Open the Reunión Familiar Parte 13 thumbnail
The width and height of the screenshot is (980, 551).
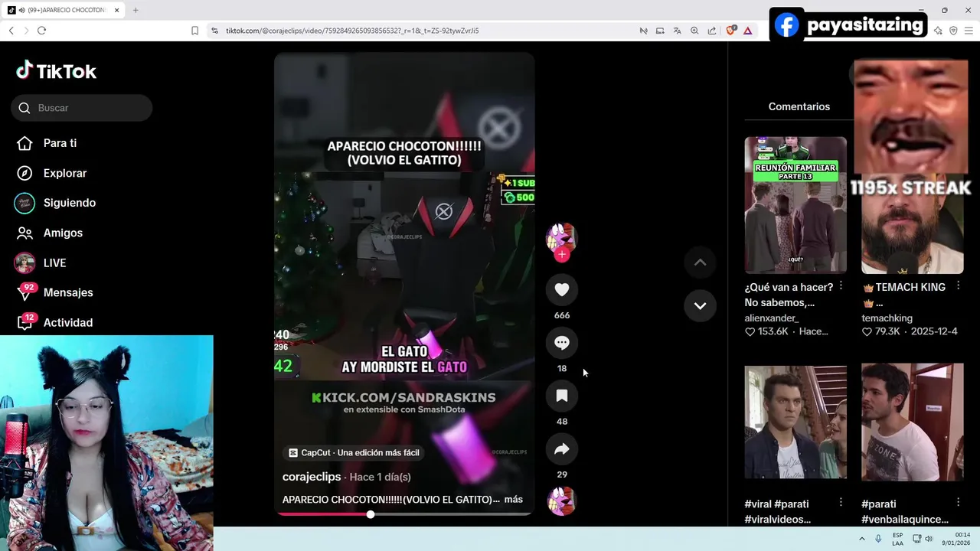tap(795, 205)
